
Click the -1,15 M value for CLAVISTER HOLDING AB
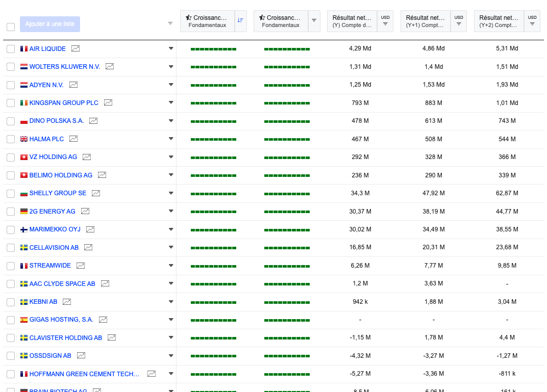click(x=360, y=337)
